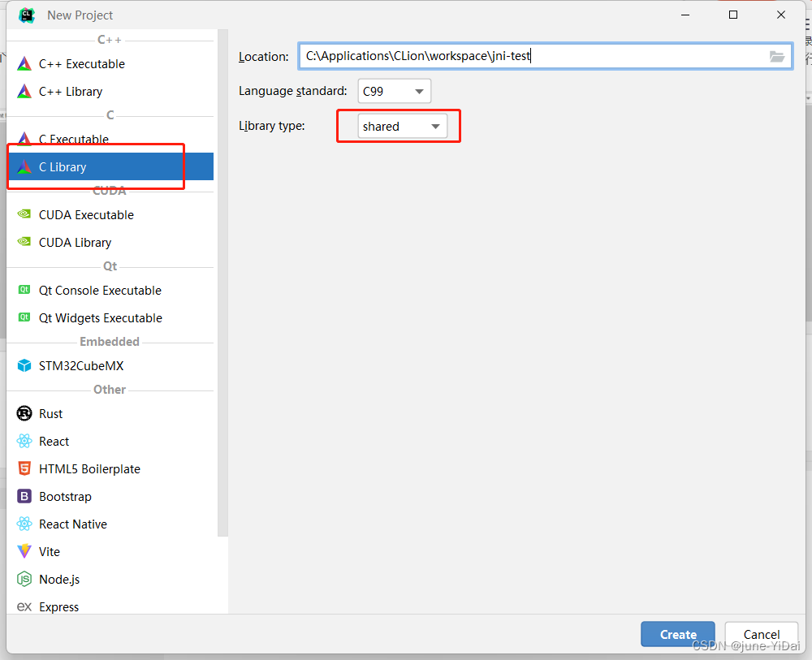
Task: Click the C++ Library triangle icon
Action: 24,91
